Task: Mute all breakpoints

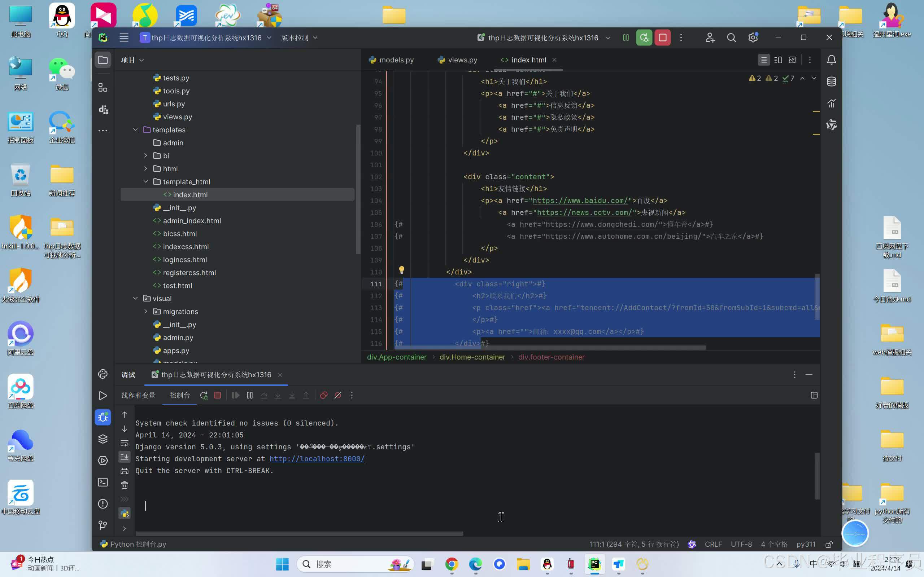Action: pyautogui.click(x=337, y=395)
